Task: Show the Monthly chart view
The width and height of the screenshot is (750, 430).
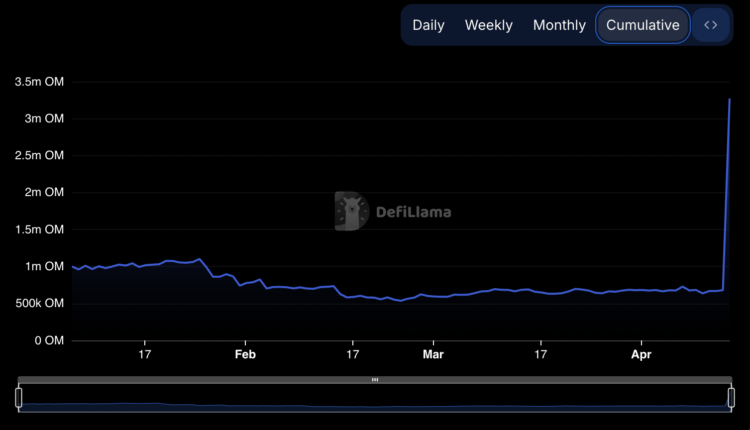Action: tap(559, 25)
